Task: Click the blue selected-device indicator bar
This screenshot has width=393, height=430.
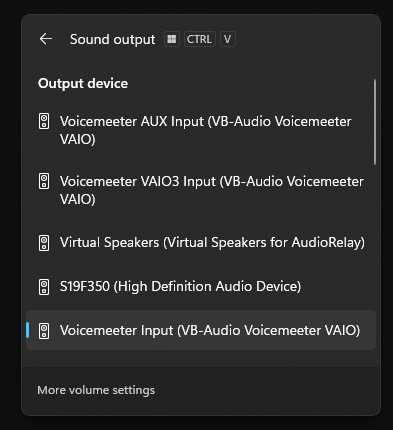Action: coord(28,330)
